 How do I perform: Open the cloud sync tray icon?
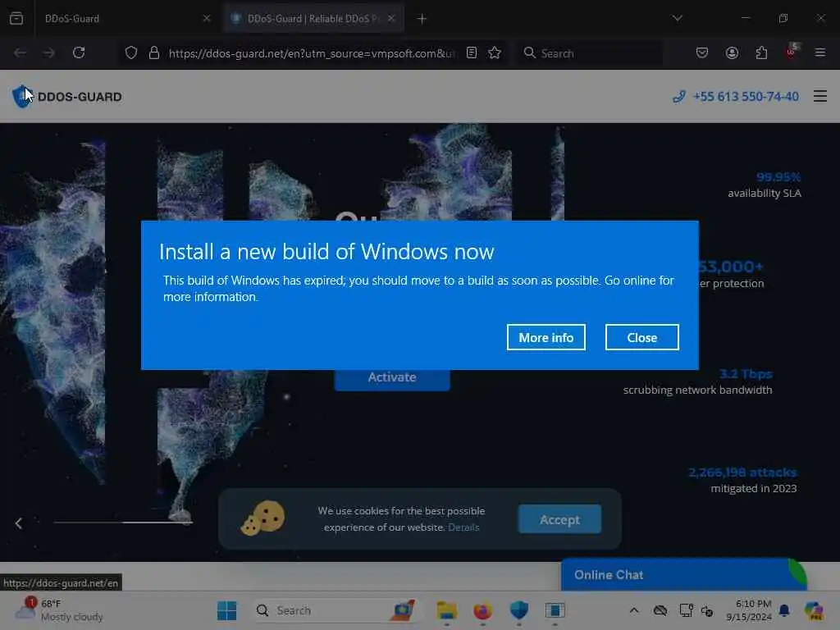[x=660, y=610]
